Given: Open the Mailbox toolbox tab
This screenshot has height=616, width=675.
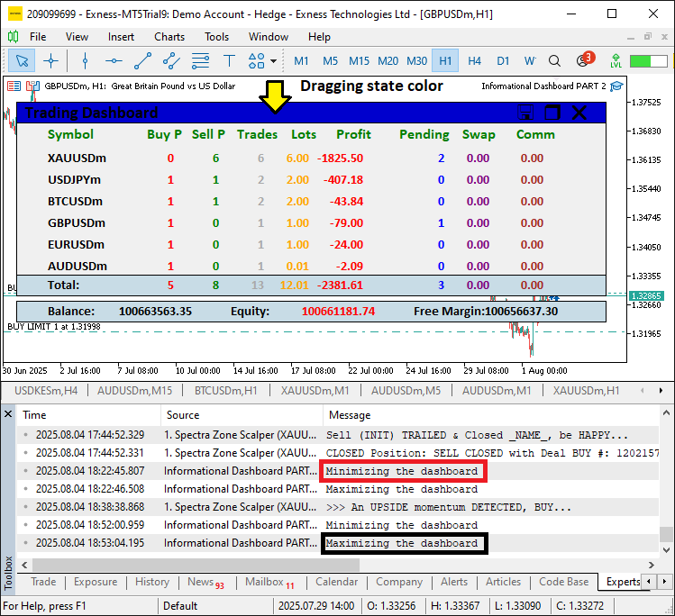Looking at the screenshot, I should tap(269, 582).
